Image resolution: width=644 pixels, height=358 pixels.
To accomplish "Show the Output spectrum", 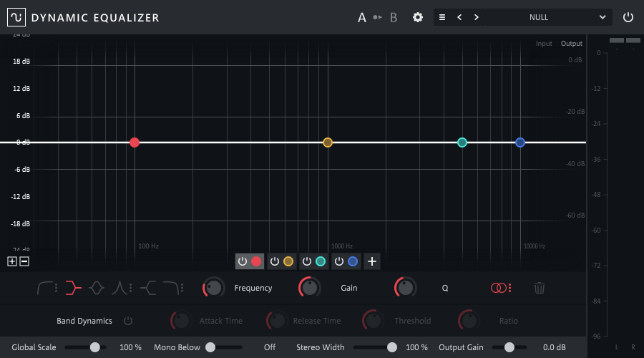I will point(571,44).
